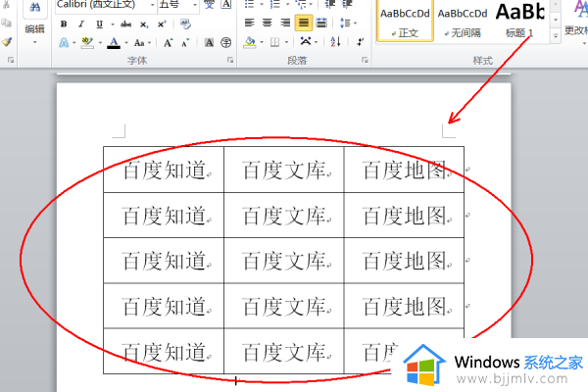
Task: Select the Format Painter brush
Action: (x=6, y=41)
